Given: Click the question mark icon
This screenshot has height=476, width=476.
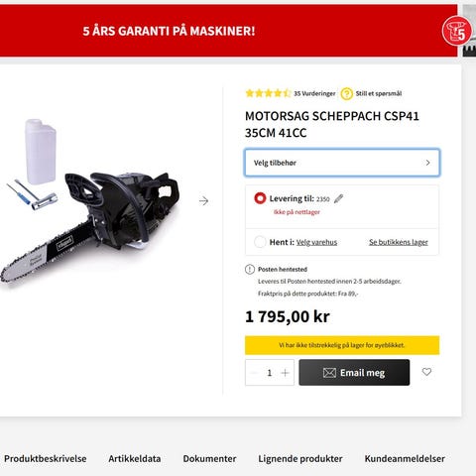Looking at the screenshot, I should click(x=347, y=93).
